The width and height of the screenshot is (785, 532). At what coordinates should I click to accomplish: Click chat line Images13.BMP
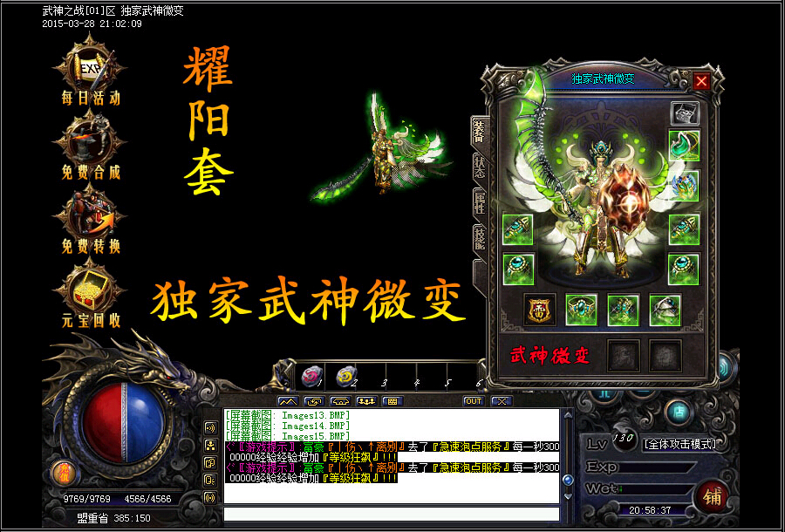pyautogui.click(x=287, y=415)
